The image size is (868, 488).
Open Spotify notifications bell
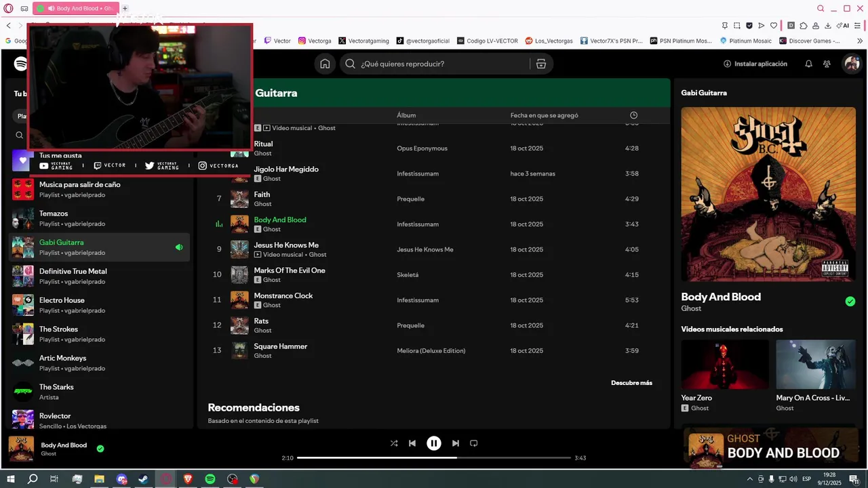[808, 64]
